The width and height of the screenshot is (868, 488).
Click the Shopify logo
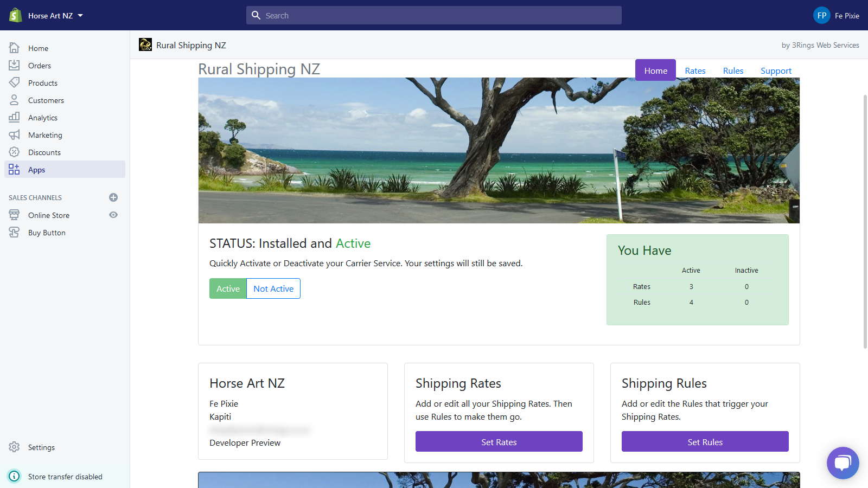[x=14, y=15]
